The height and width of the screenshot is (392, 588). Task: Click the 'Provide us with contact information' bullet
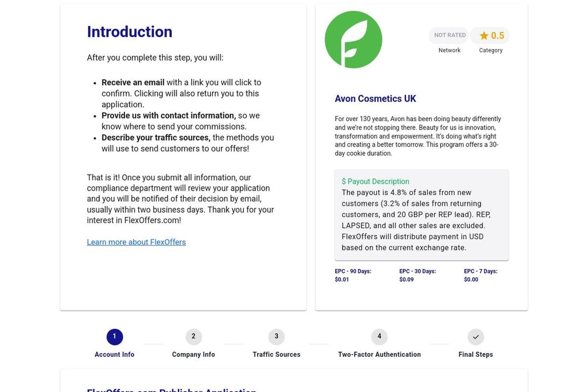point(181,121)
